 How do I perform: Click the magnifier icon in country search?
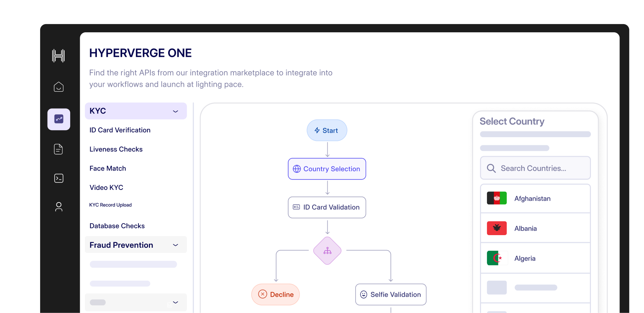point(491,168)
